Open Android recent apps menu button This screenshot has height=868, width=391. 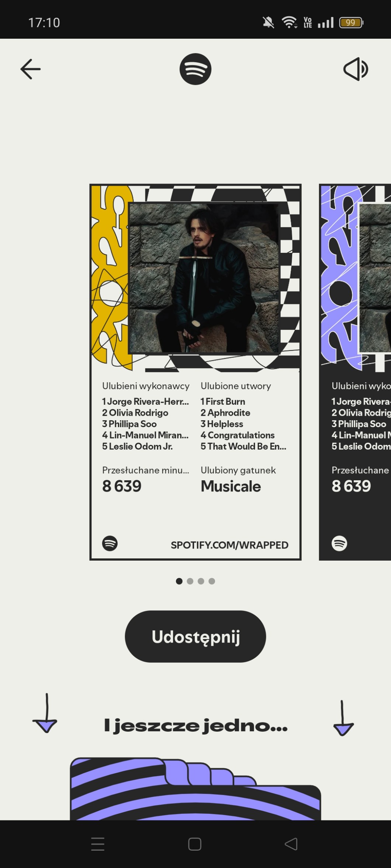click(x=98, y=844)
